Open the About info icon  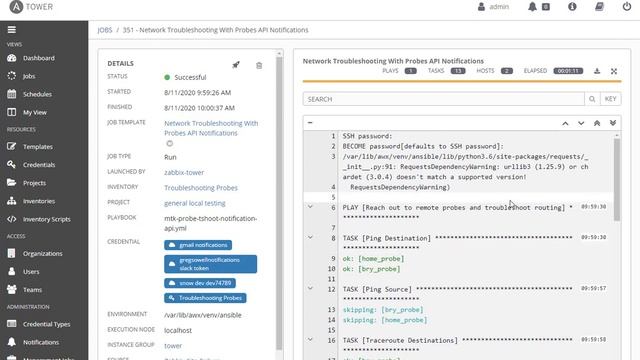point(572,7)
